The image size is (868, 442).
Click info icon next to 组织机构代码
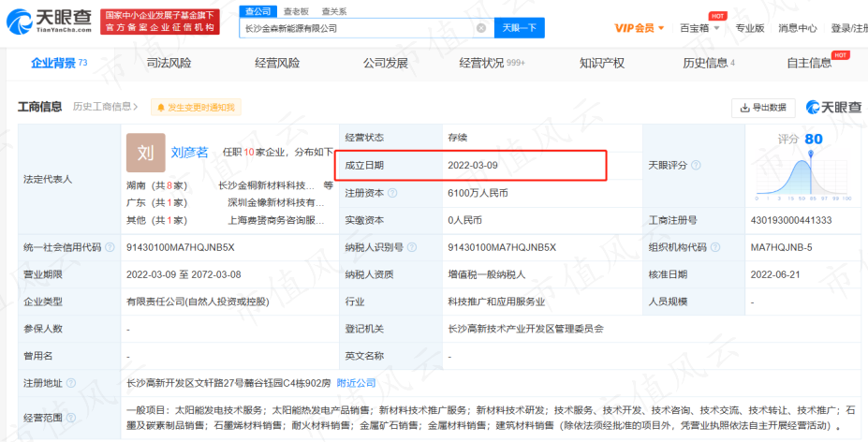[714, 247]
